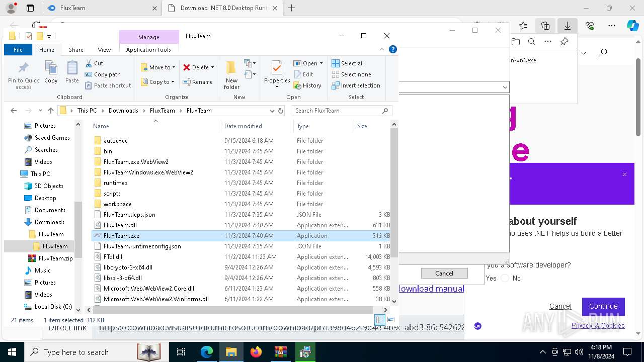Image resolution: width=644 pixels, height=362 pixels.
Task: Create a New folder from ribbon
Action: (231, 75)
